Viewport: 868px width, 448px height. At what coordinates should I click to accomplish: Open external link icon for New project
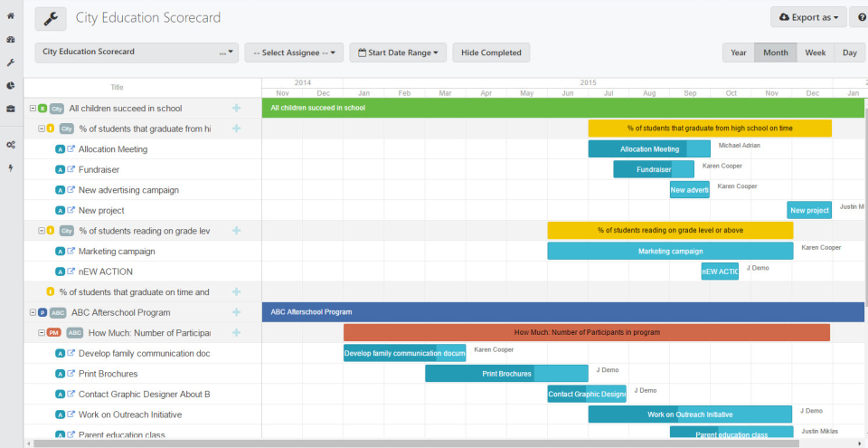click(71, 210)
